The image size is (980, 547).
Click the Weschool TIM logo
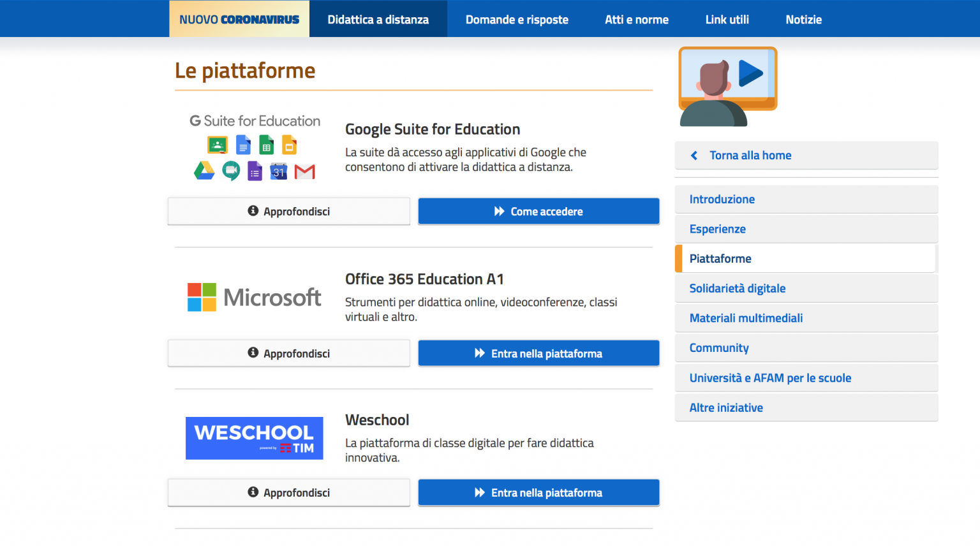pyautogui.click(x=254, y=438)
